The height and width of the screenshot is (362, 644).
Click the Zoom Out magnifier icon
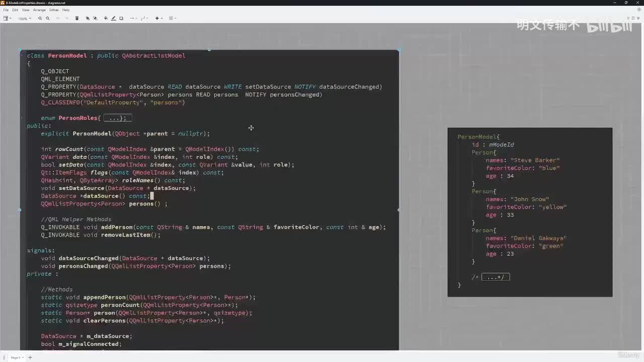coord(48,19)
